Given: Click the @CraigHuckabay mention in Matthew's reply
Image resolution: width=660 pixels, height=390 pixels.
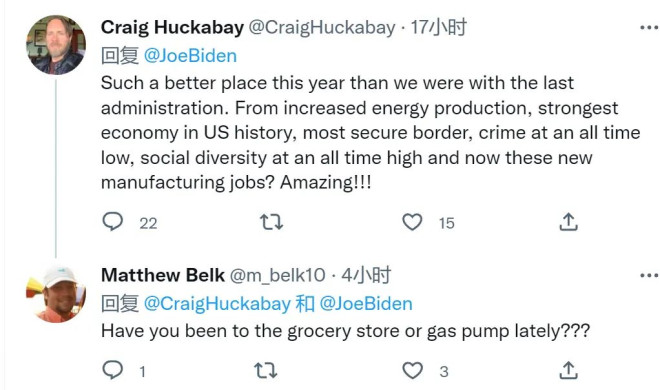Looking at the screenshot, I should click(217, 304).
